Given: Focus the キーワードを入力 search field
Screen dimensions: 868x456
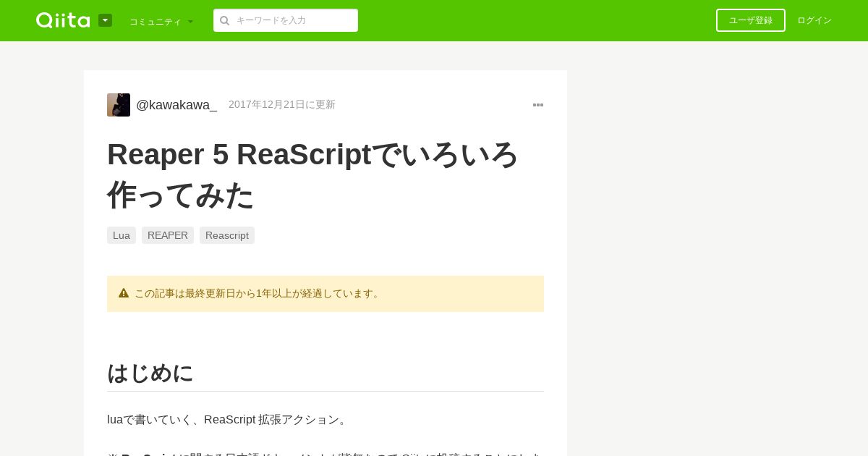Looking at the screenshot, I should (x=286, y=20).
